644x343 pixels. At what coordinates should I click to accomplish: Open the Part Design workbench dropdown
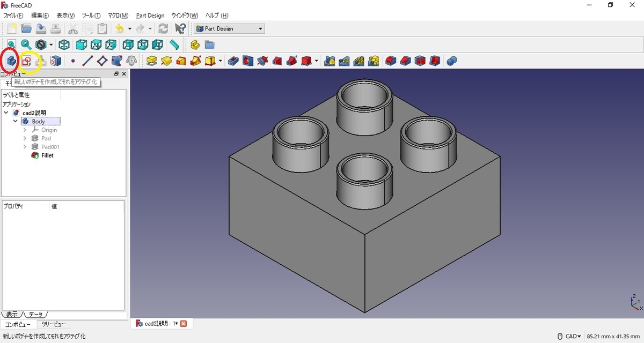[229, 28]
